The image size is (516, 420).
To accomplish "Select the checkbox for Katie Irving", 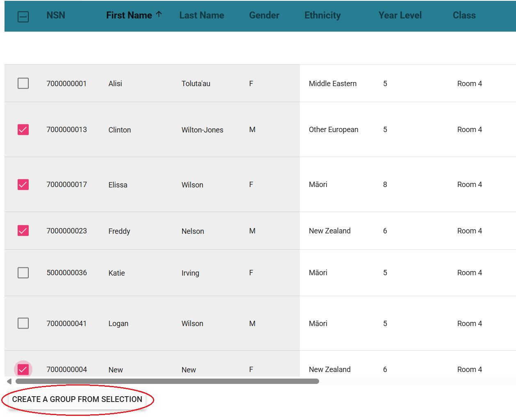I will tap(23, 273).
